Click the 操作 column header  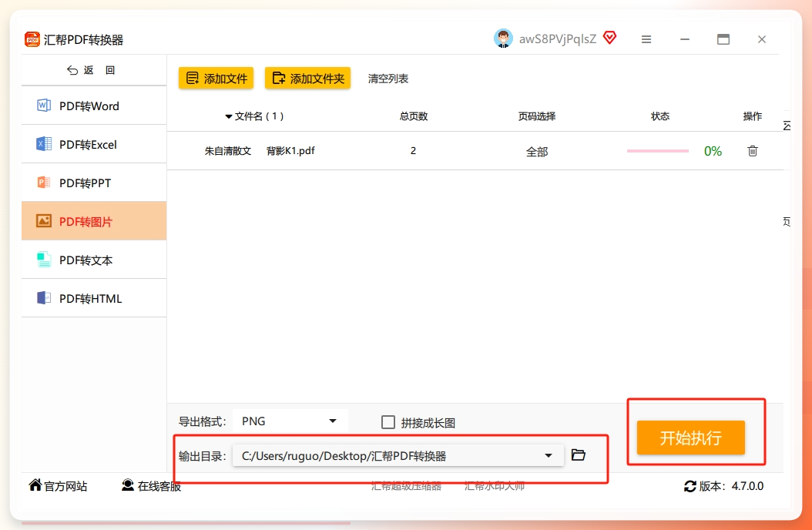click(753, 116)
